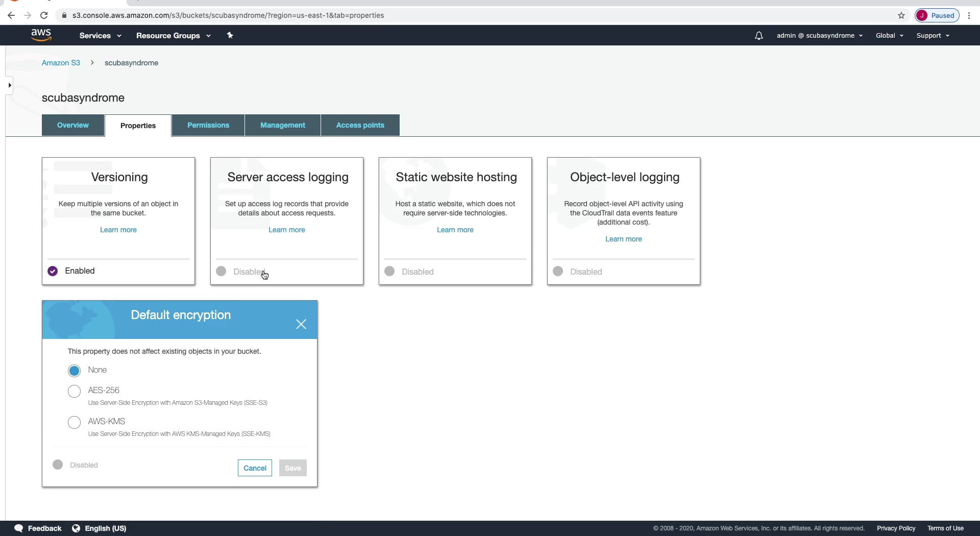Open the Terms of Use link
Screen dimensions: 980x536
[x=946, y=528]
